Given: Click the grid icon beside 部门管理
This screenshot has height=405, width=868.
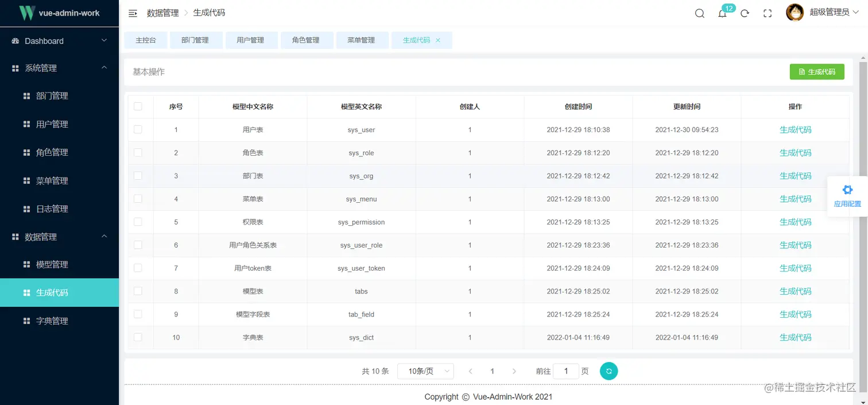Looking at the screenshot, I should 26,96.
